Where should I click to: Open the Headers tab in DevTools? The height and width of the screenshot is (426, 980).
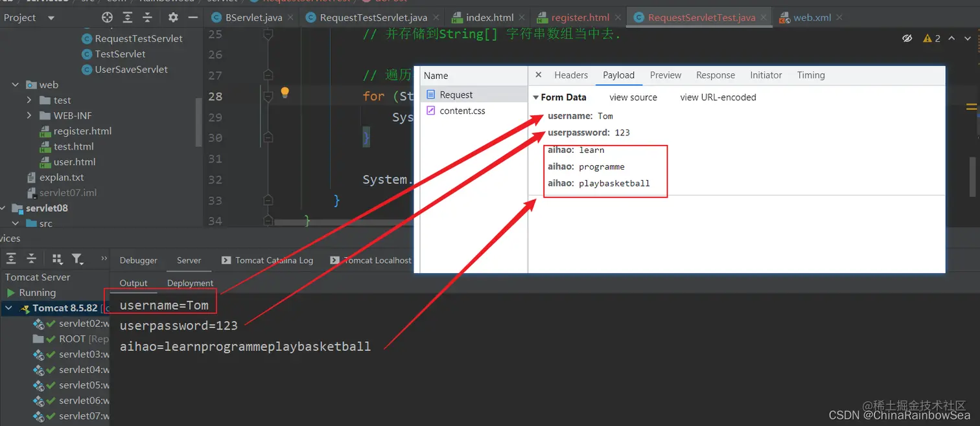point(571,75)
